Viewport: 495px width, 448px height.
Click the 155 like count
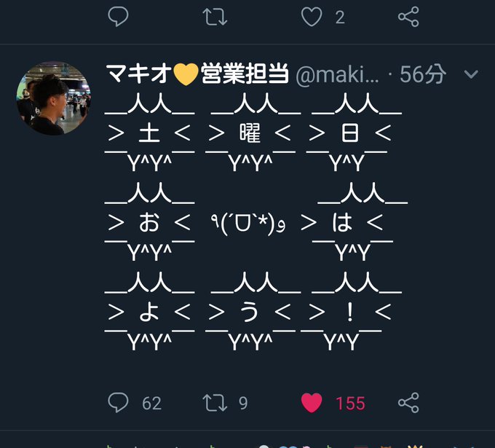(x=350, y=404)
